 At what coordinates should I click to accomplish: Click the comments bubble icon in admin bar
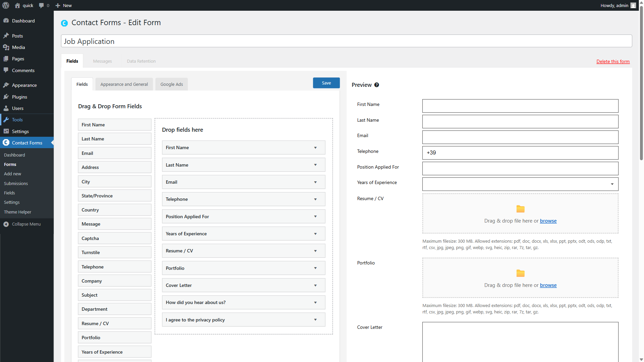[41, 5]
